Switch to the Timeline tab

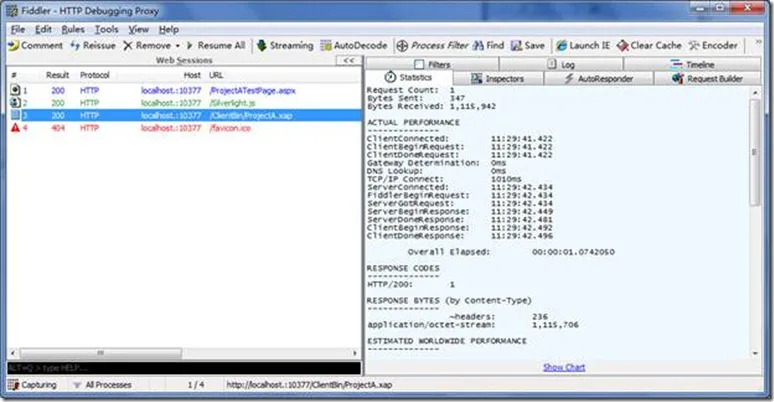click(692, 64)
